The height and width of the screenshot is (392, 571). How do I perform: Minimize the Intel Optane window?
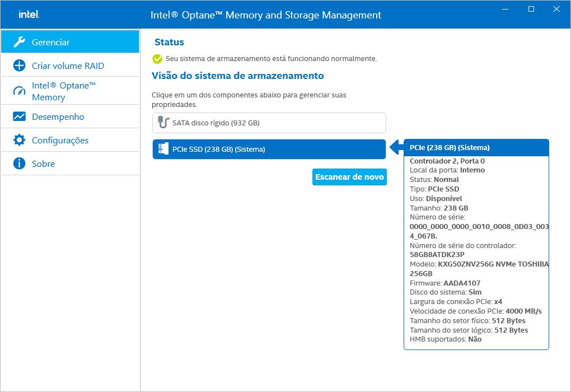pos(505,9)
